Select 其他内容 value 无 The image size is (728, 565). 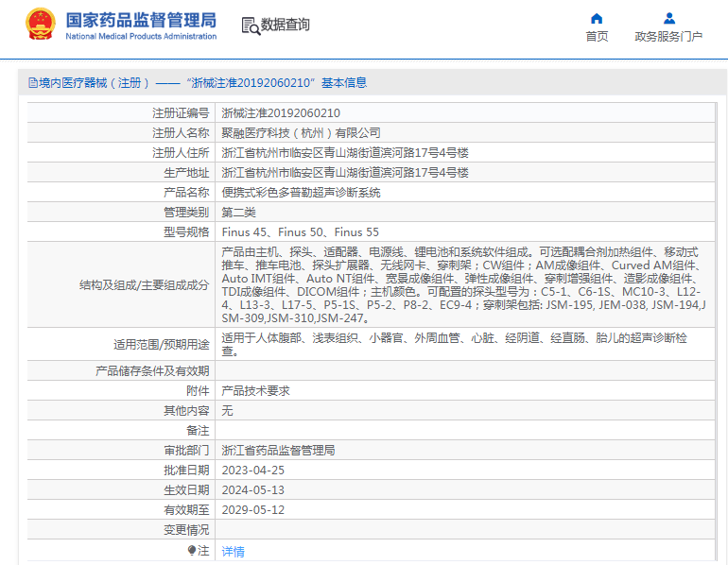click(x=227, y=411)
